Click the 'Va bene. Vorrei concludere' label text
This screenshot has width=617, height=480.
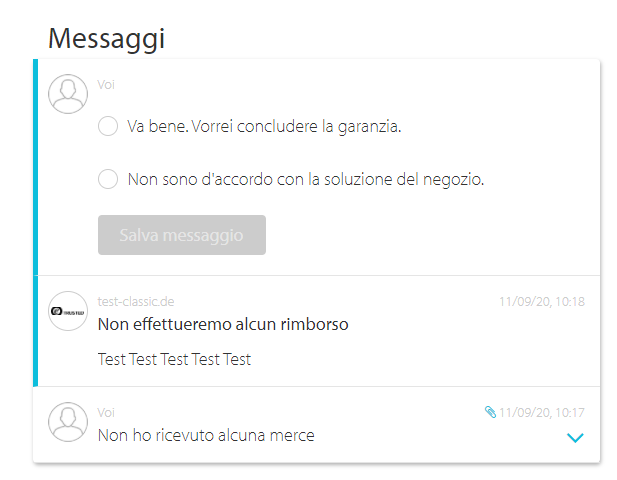click(264, 127)
